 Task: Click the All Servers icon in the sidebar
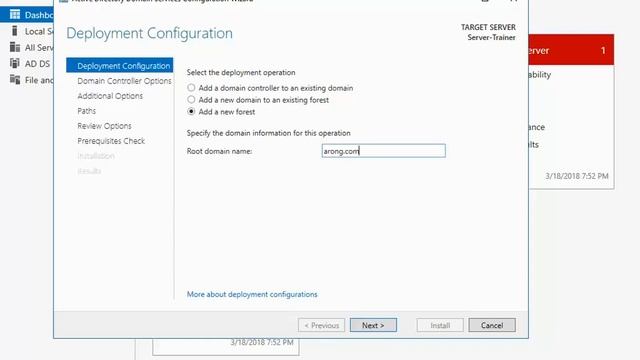tap(15, 47)
